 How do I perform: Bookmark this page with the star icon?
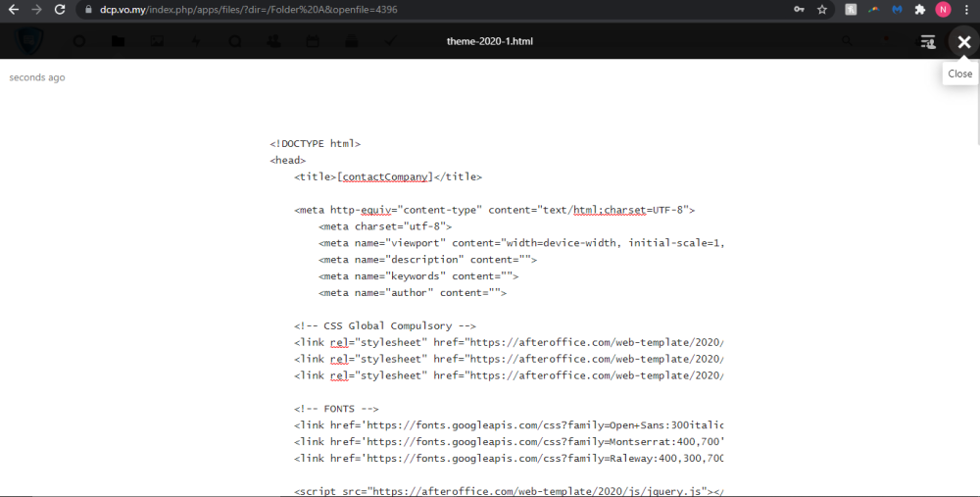click(822, 10)
